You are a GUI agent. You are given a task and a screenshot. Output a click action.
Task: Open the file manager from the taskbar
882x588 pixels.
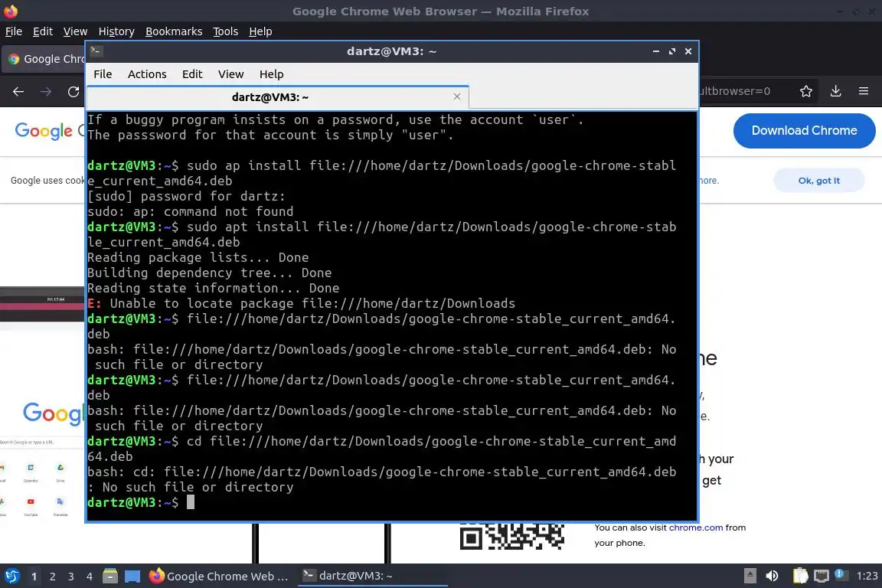(110, 576)
